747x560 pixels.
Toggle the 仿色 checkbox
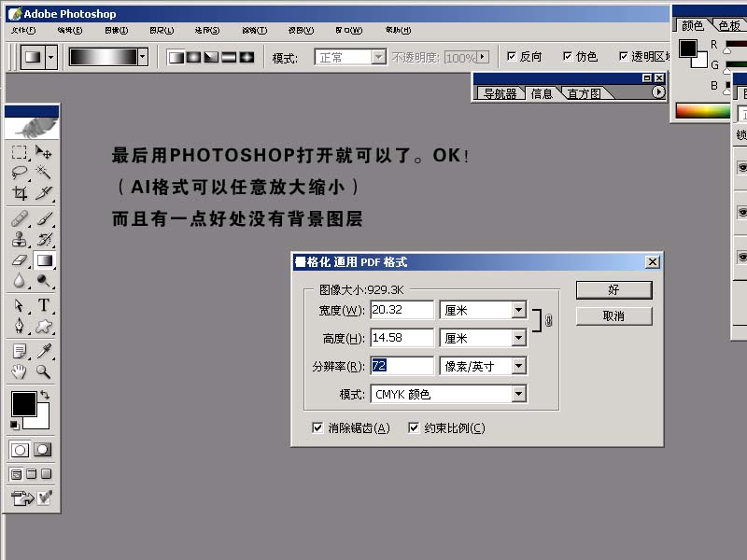click(568, 56)
